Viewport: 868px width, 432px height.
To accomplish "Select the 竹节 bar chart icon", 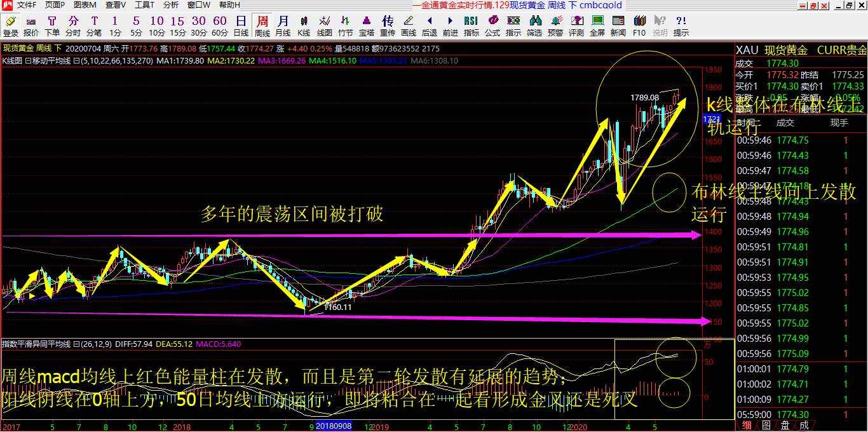I will [346, 26].
